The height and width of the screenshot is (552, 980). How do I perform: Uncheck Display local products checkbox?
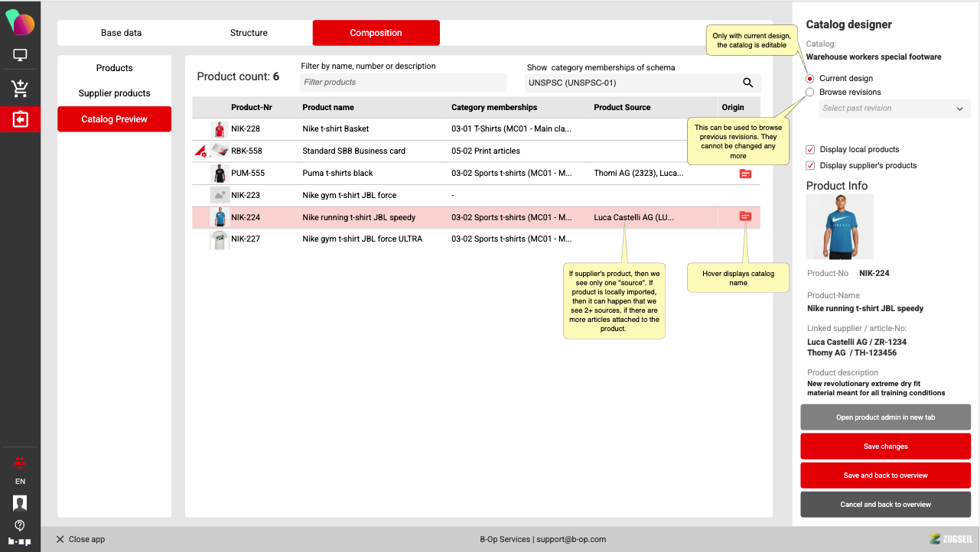tap(810, 150)
